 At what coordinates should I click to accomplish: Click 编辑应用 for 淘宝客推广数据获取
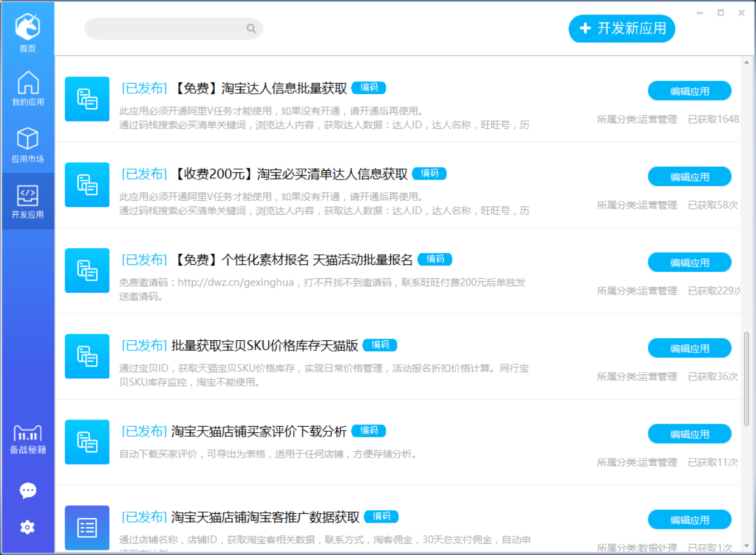tap(690, 520)
